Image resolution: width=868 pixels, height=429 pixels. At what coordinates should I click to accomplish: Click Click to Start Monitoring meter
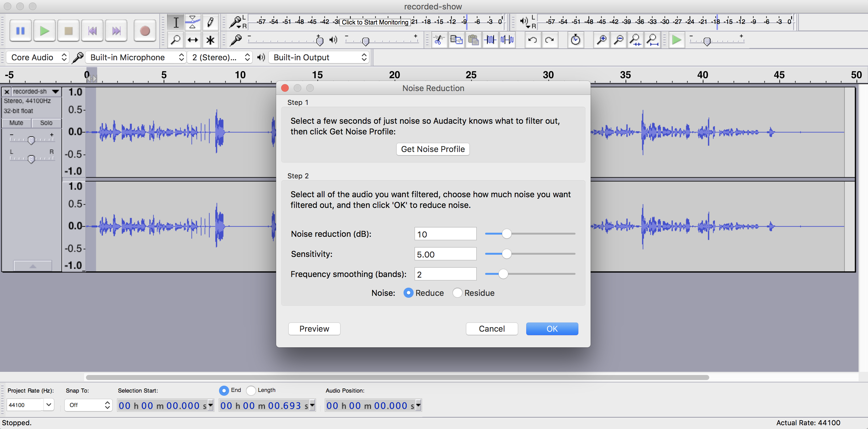pyautogui.click(x=375, y=22)
